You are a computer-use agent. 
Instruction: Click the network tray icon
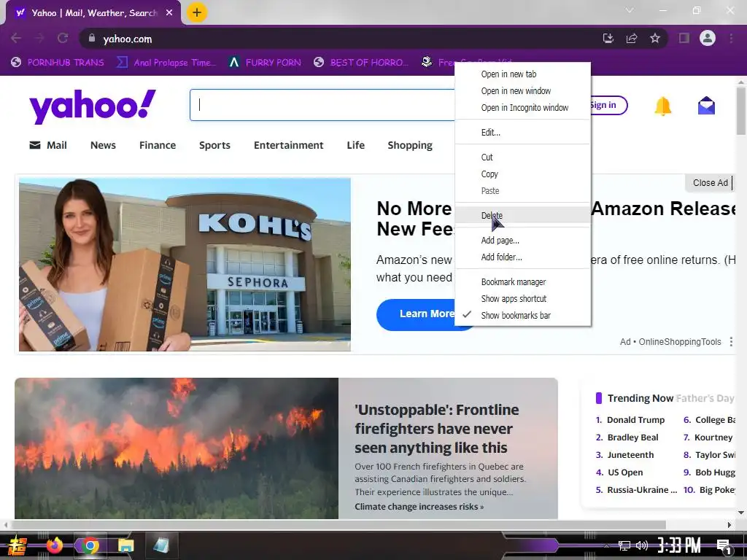624,545
